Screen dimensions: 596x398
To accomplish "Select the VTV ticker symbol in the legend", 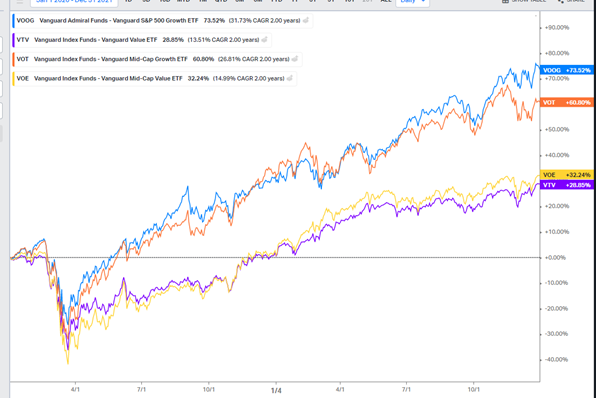I will 22,40.
